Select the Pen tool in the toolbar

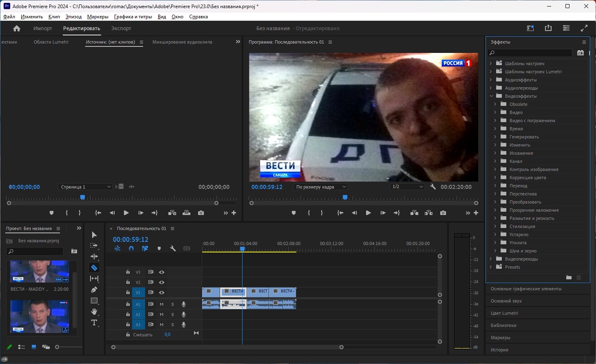[94, 289]
